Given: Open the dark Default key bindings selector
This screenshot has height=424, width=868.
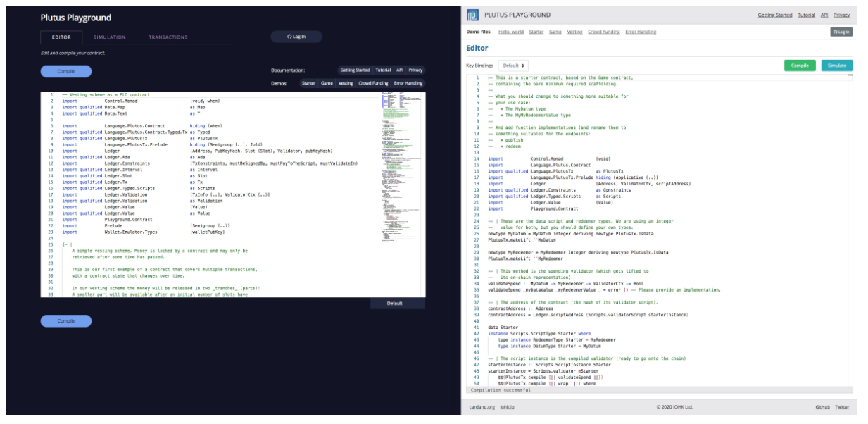Looking at the screenshot, I should point(397,304).
